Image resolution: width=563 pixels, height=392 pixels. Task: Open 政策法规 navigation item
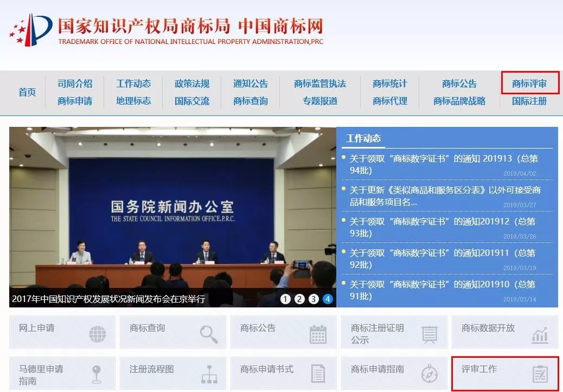[192, 83]
